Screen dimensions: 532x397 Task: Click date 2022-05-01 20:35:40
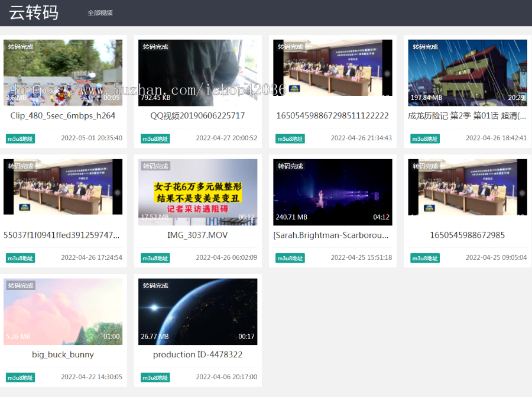[x=92, y=138]
